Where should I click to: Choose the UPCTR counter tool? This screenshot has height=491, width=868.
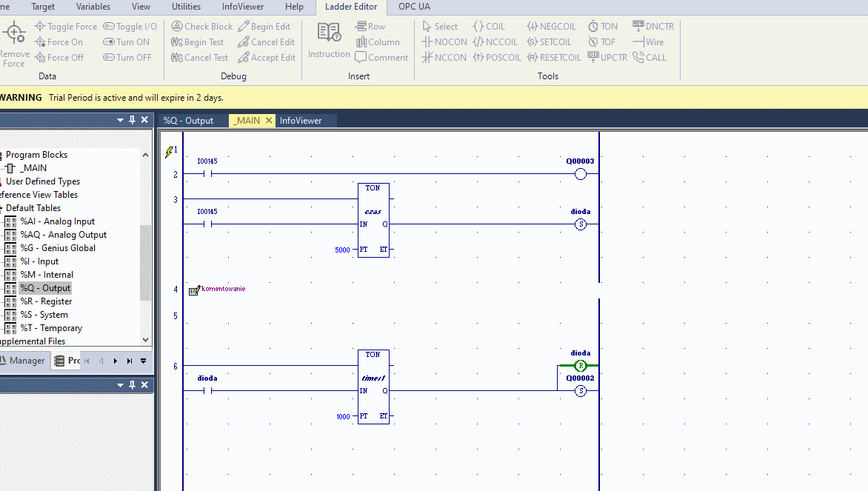[607, 58]
